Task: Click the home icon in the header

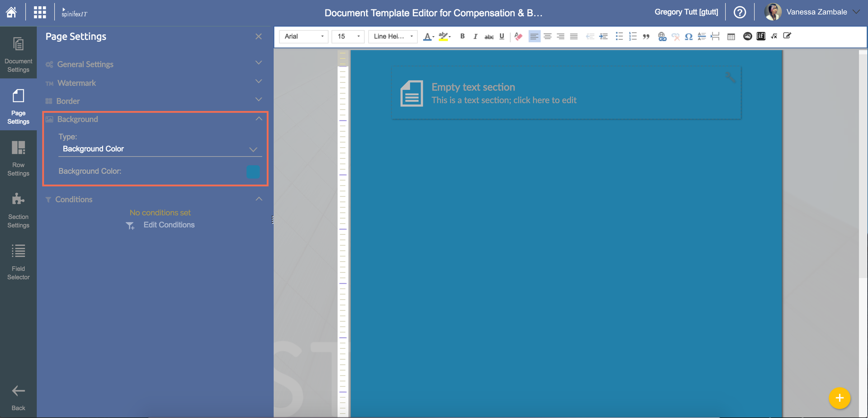Action: (x=11, y=12)
